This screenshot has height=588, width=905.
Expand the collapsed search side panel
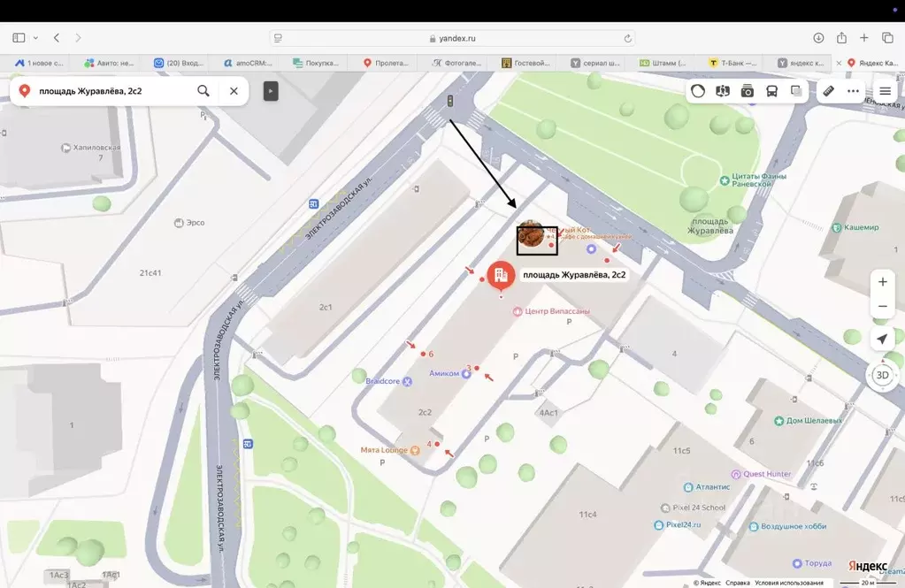coord(271,91)
